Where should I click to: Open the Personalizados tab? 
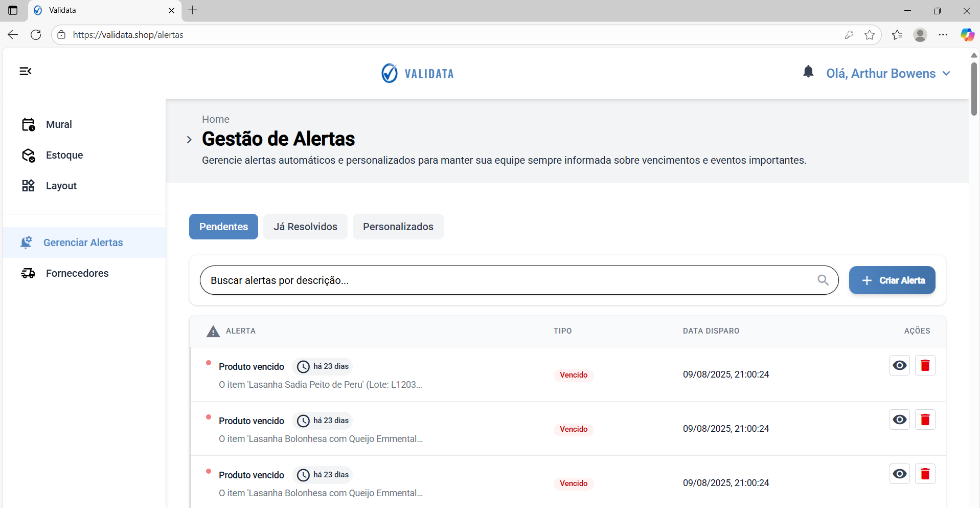[x=398, y=226]
